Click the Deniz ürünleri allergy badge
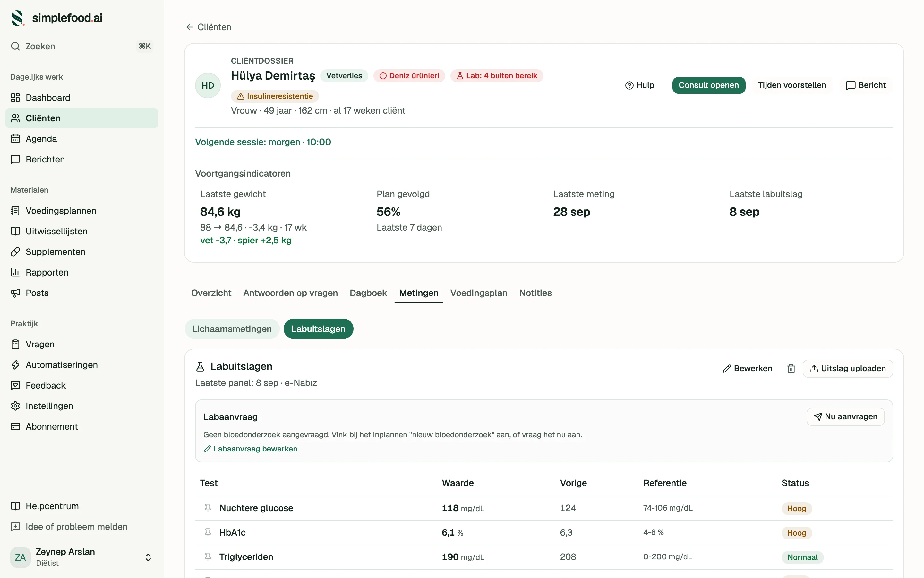The image size is (924, 578). click(x=409, y=76)
